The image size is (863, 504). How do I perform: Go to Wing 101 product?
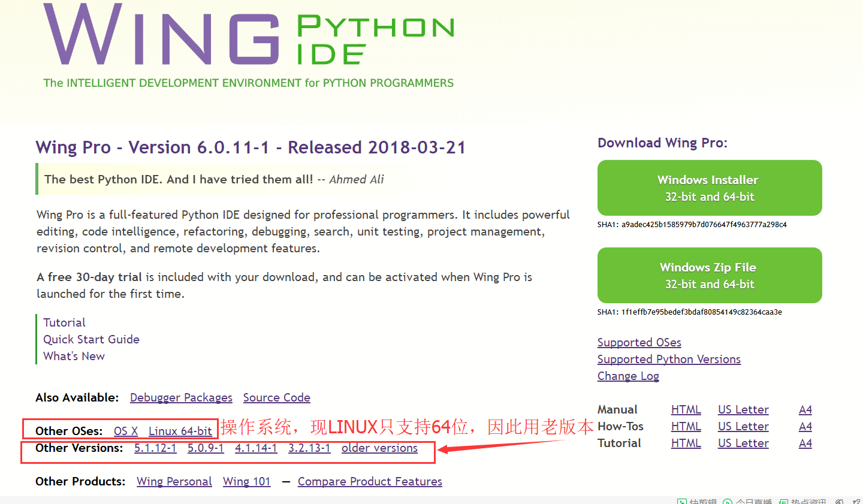[x=247, y=481]
